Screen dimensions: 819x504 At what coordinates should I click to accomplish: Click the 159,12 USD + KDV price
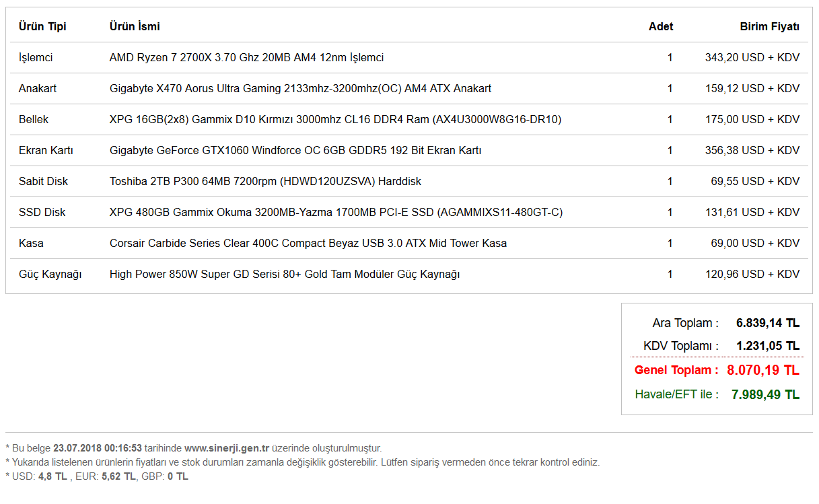point(752,89)
